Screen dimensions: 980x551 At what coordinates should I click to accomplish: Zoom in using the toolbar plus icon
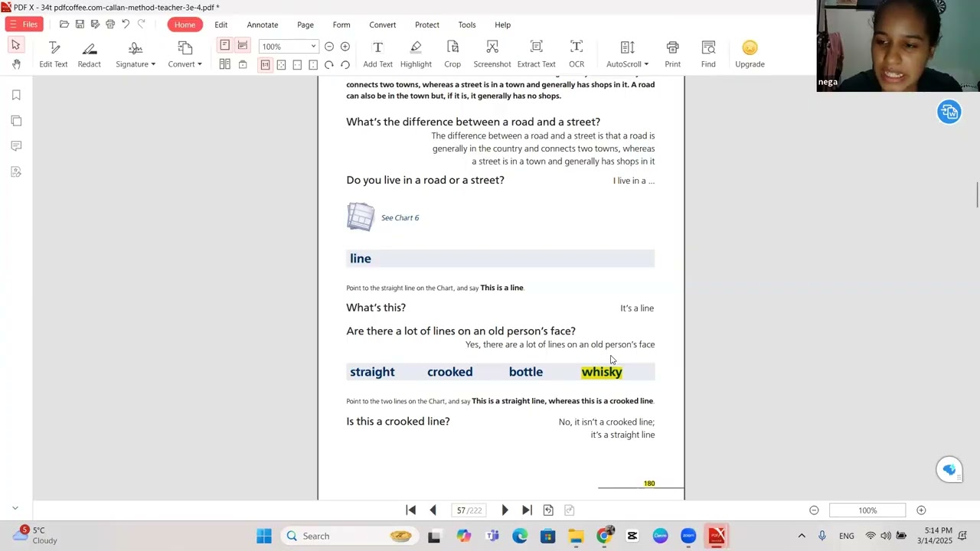[x=345, y=47]
